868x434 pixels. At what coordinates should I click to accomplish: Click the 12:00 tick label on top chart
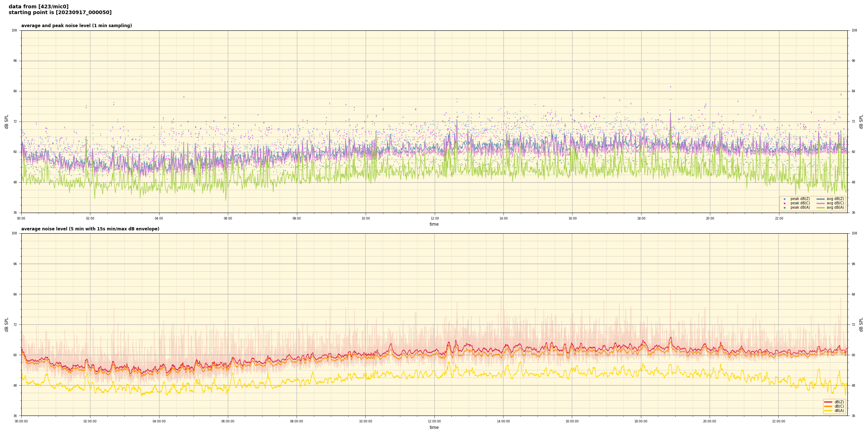434,218
